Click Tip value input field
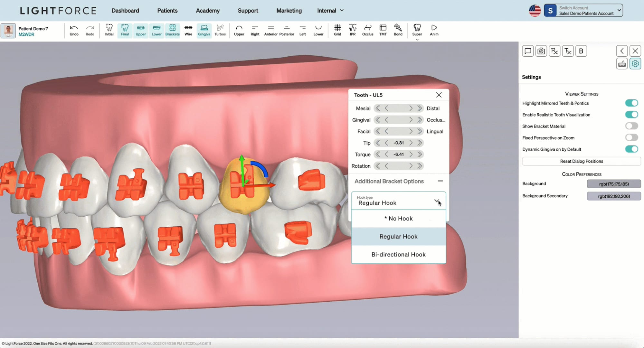 [398, 143]
